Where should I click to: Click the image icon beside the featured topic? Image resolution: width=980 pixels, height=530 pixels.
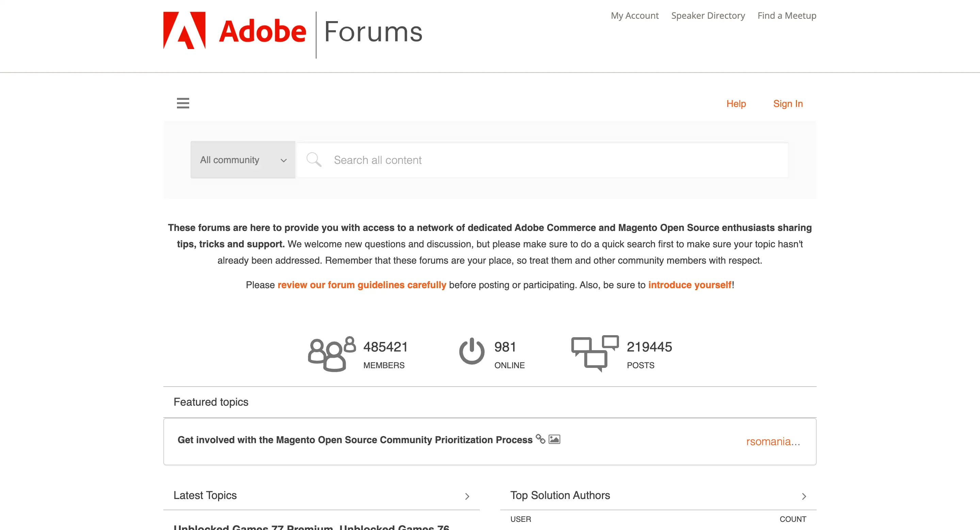click(555, 439)
